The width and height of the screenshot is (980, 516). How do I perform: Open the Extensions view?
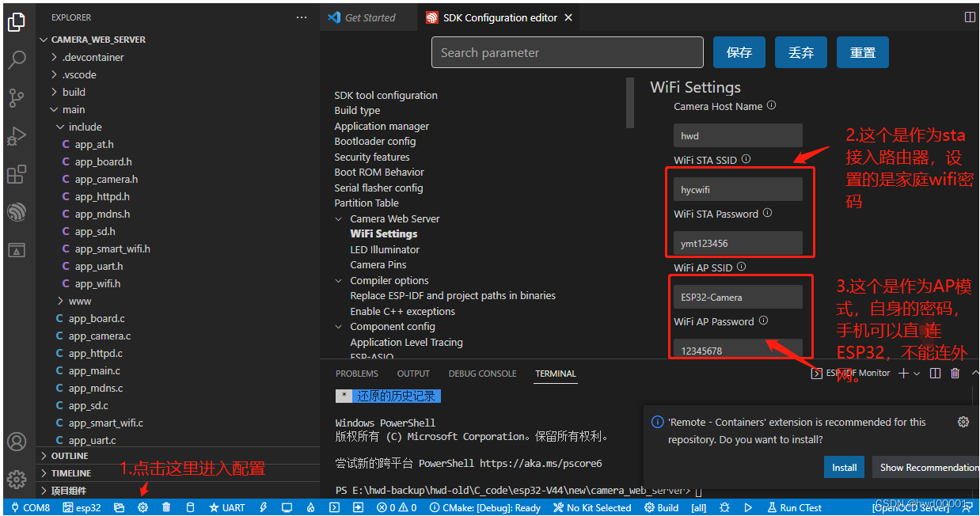pos(17,174)
